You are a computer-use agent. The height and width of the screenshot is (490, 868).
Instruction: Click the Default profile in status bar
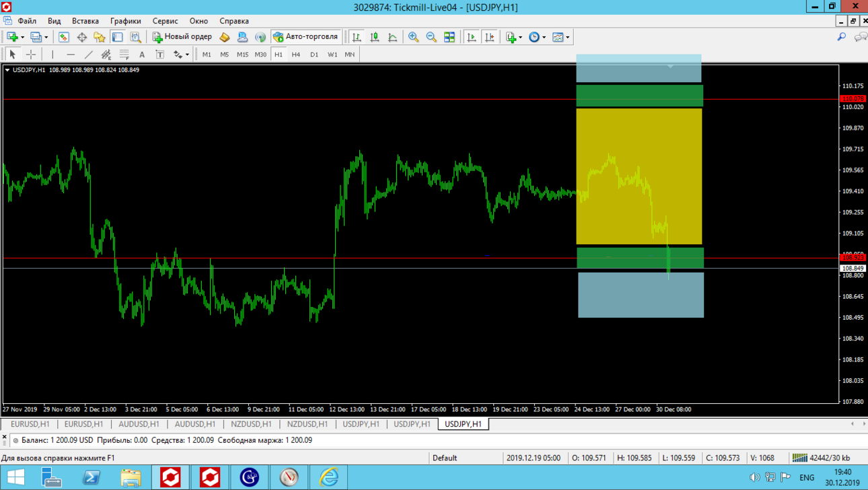(x=445, y=458)
